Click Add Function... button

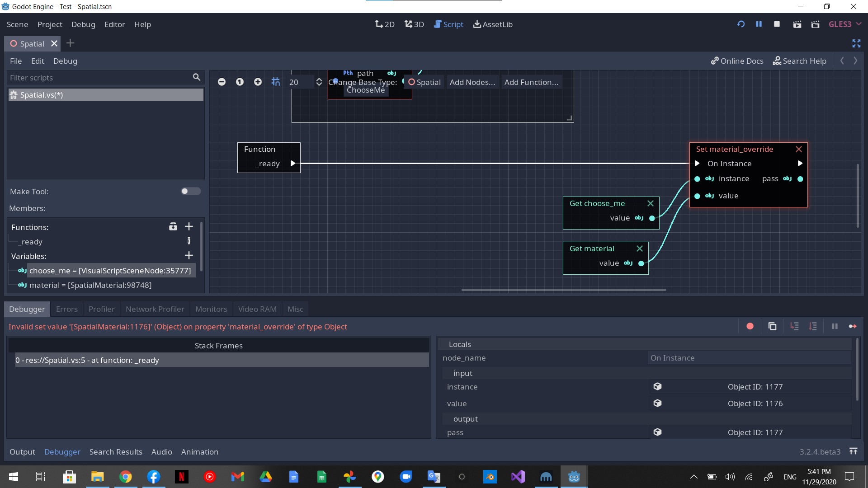point(531,82)
